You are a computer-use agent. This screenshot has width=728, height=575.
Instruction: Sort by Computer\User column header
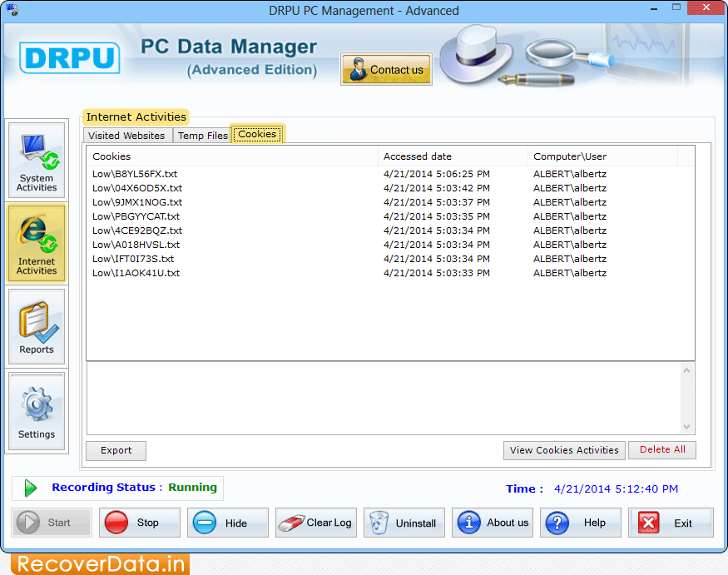tap(602, 156)
